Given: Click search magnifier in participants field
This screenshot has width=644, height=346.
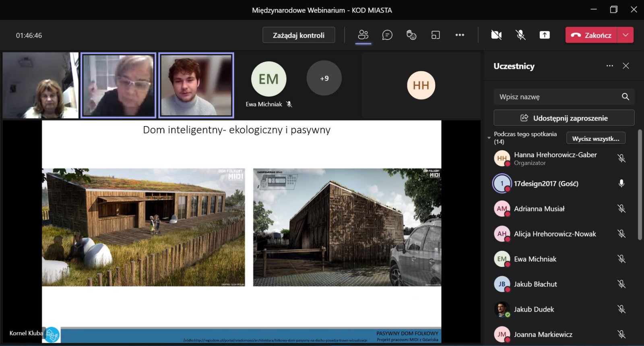Looking at the screenshot, I should pos(625,97).
